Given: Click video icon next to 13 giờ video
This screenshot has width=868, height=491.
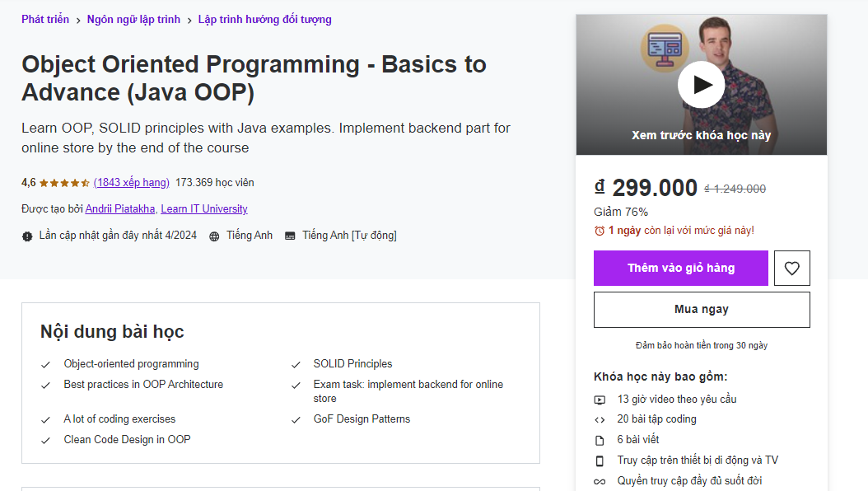Looking at the screenshot, I should 600,399.
